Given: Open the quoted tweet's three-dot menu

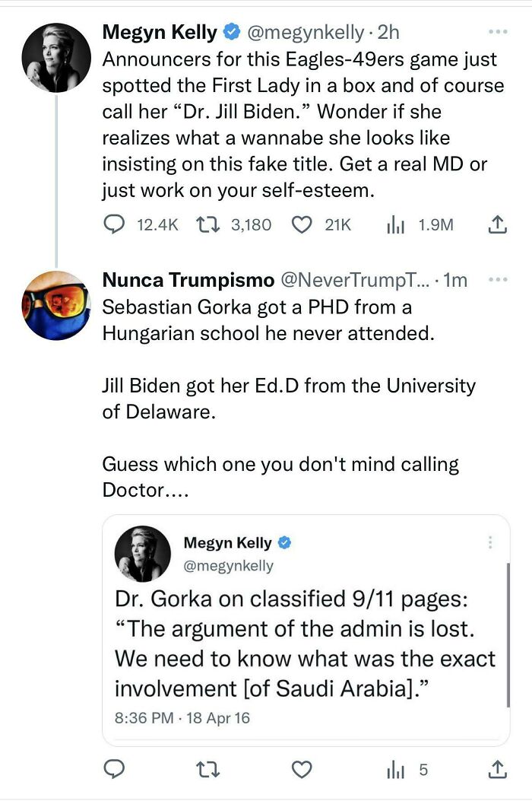Looking at the screenshot, I should tap(490, 542).
